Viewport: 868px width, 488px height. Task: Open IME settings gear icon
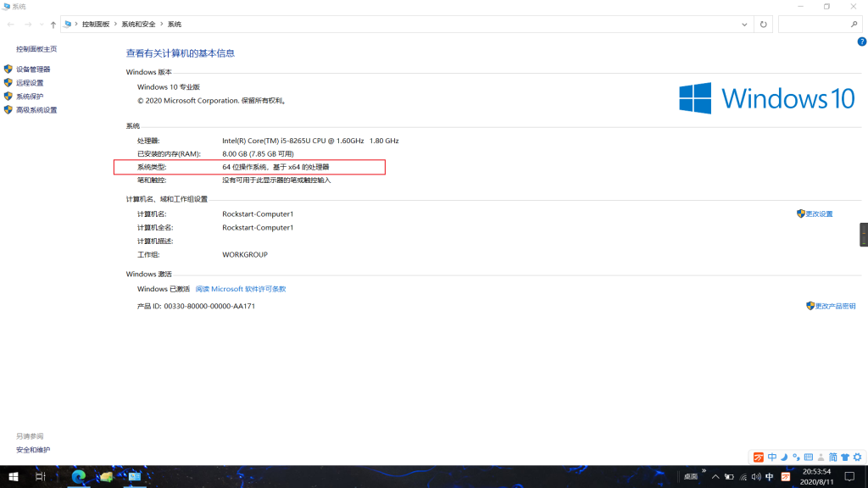(858, 457)
